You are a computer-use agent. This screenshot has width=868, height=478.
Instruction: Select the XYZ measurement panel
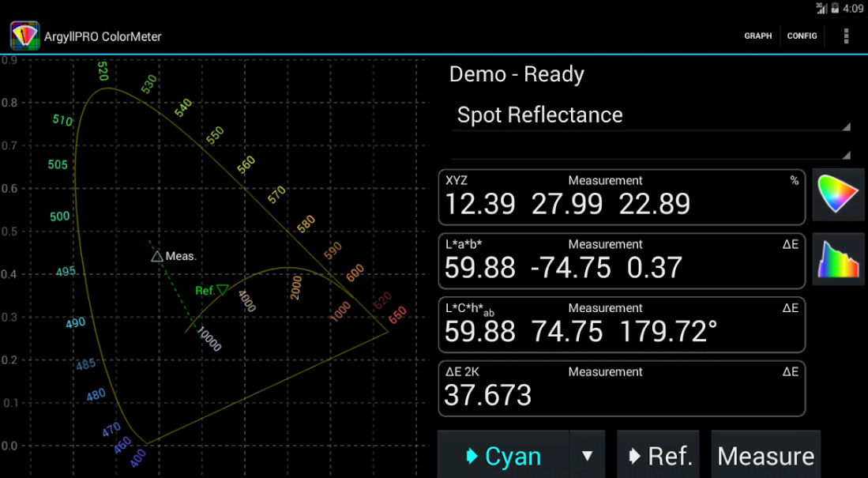point(622,198)
